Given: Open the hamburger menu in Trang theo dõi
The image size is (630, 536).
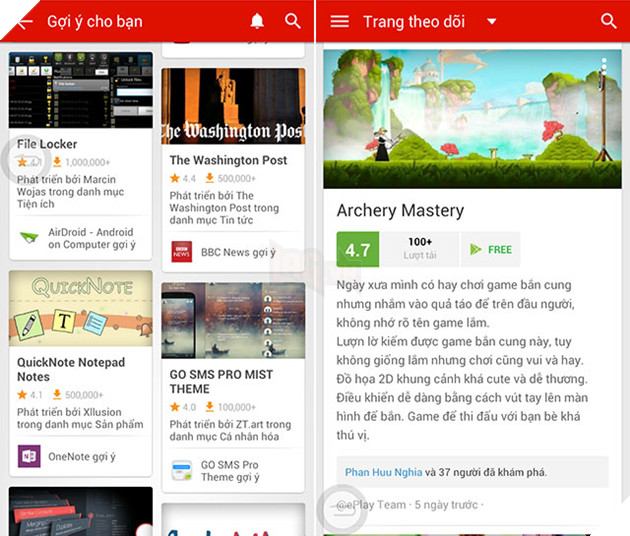Looking at the screenshot, I should 340,21.
